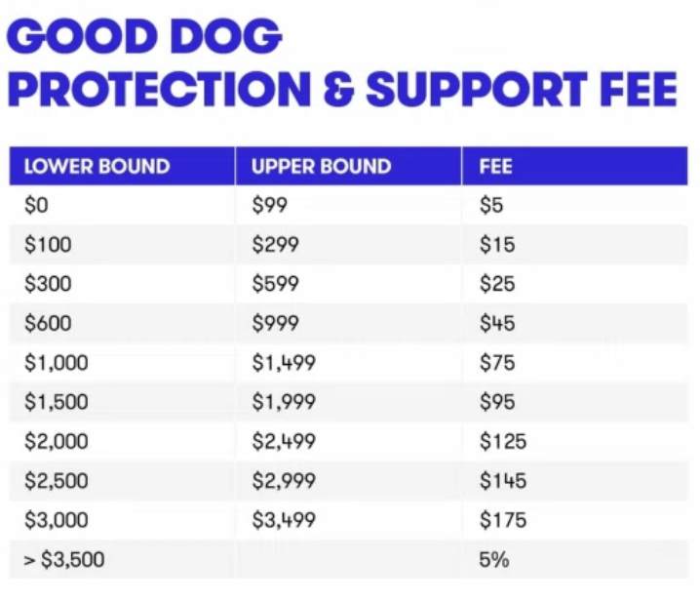Select the $300 lower bound cell

pyautogui.click(x=48, y=284)
